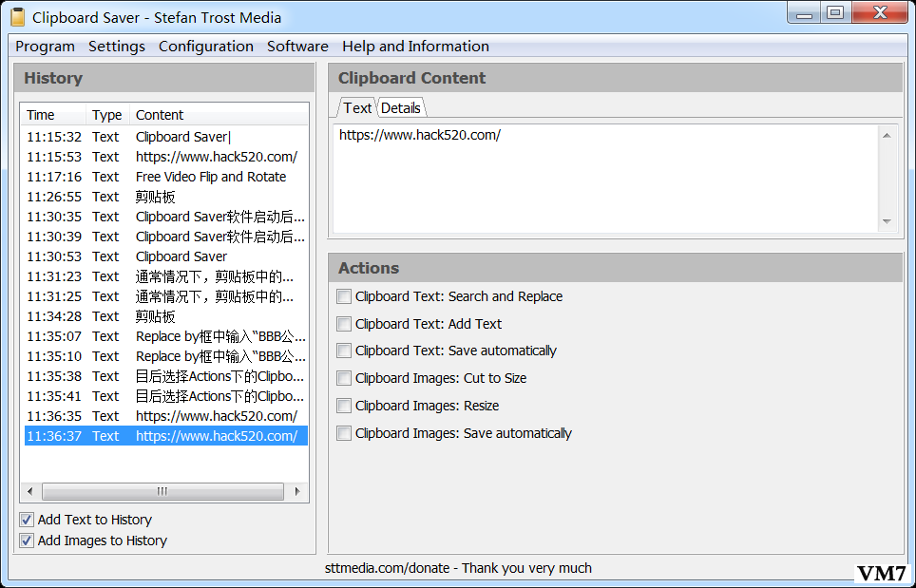The image size is (916, 588).
Task: Select "Free Video Flip and Rotate" history entry
Action: click(x=166, y=177)
